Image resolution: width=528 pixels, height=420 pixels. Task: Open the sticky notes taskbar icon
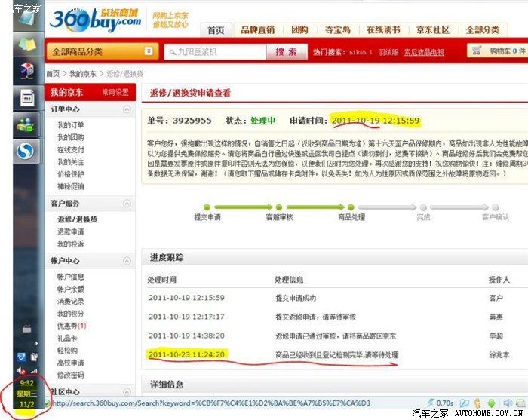point(27,44)
